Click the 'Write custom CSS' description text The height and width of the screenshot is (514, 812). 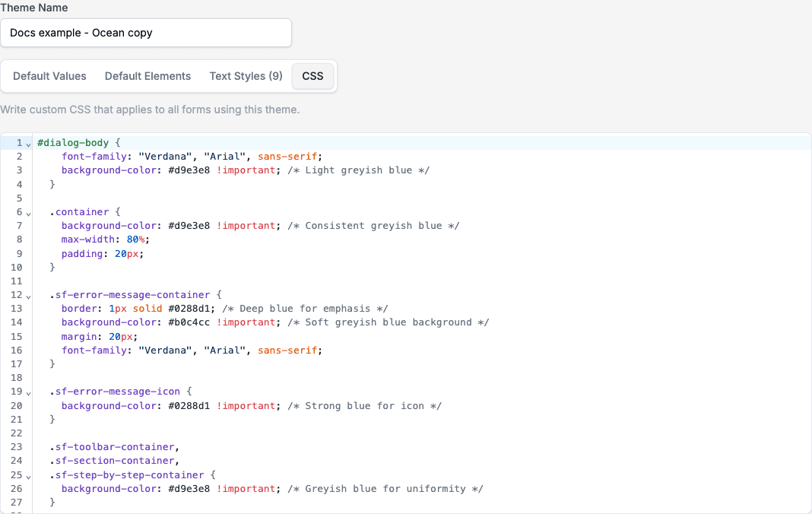click(151, 109)
